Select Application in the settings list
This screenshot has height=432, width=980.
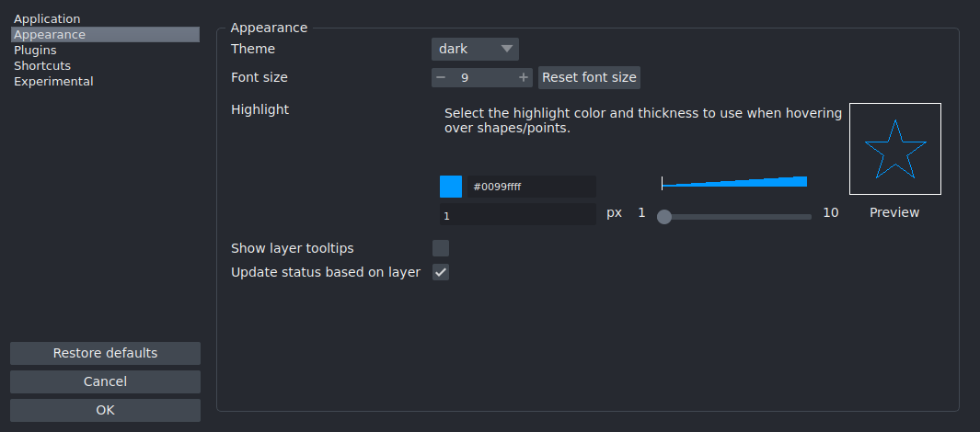(x=47, y=19)
